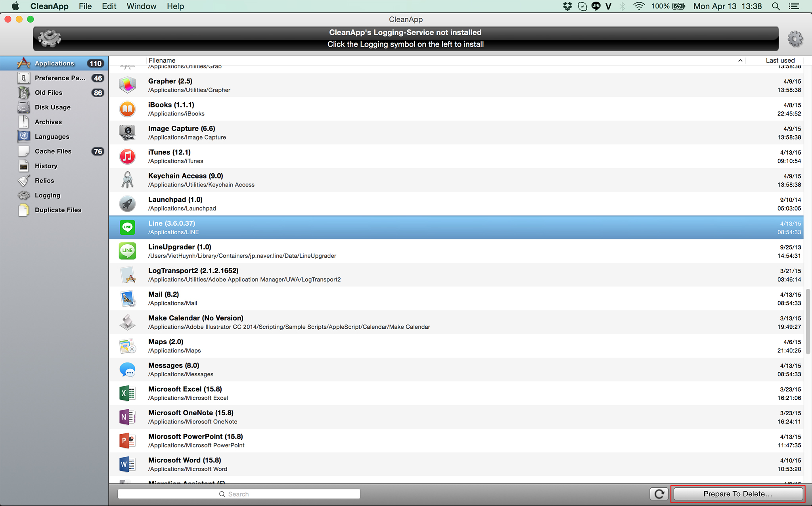Image resolution: width=812 pixels, height=506 pixels.
Task: Click the Logging gear icon in the banner
Action: coord(50,38)
